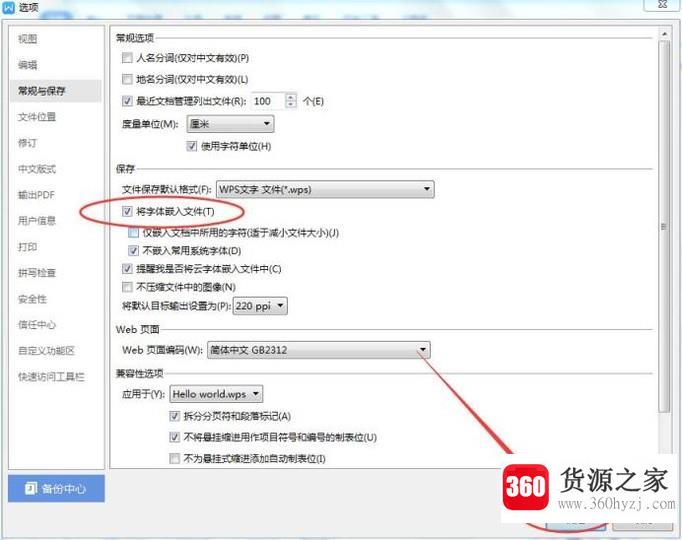Toggle 不压缩文件中的图像 checkbox
This screenshot has height=540, width=682.
127,287
